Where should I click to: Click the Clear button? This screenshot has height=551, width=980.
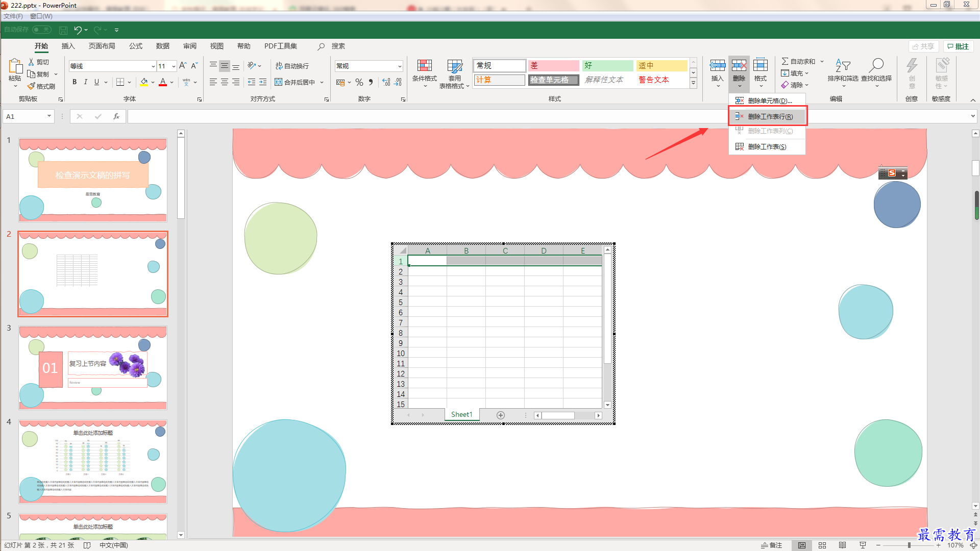point(795,85)
